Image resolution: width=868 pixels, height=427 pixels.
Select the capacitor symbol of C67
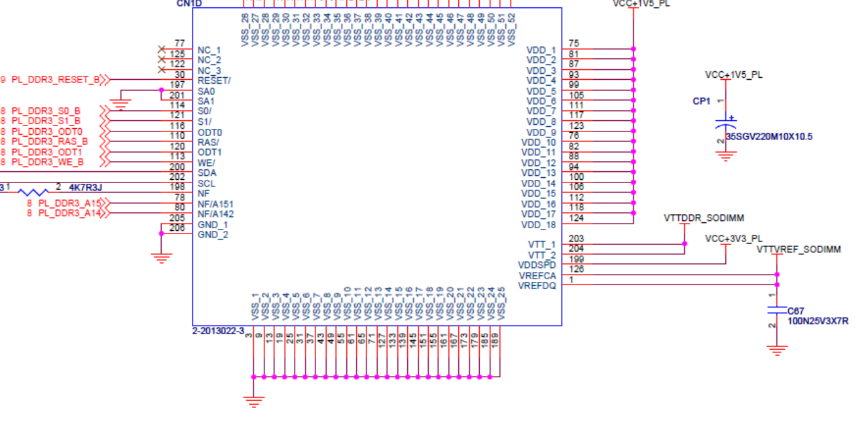point(777,309)
